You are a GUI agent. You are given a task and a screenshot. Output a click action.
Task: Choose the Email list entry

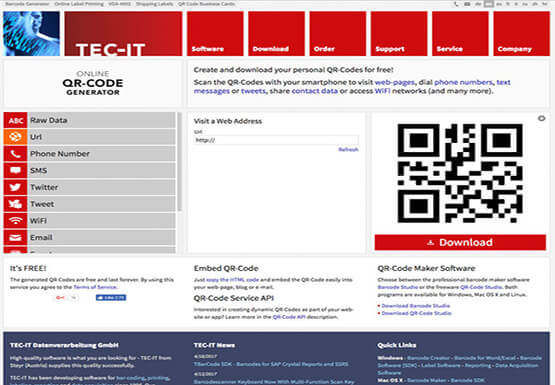90,237
